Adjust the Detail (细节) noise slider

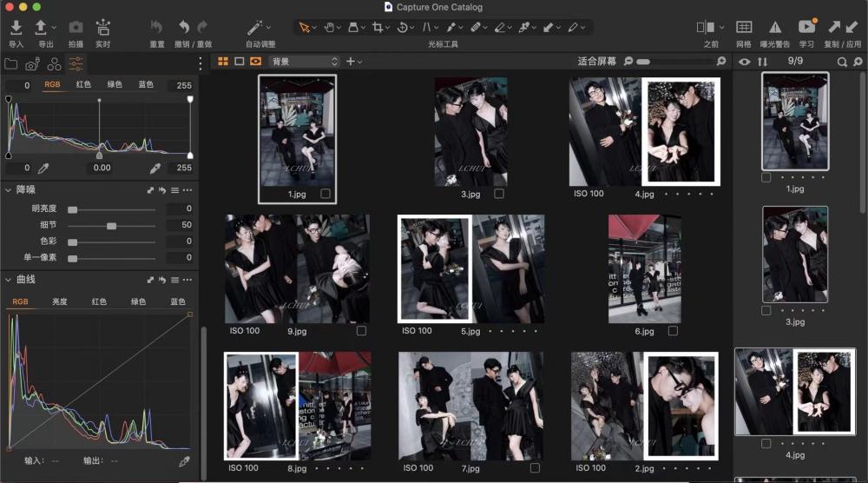tap(111, 226)
